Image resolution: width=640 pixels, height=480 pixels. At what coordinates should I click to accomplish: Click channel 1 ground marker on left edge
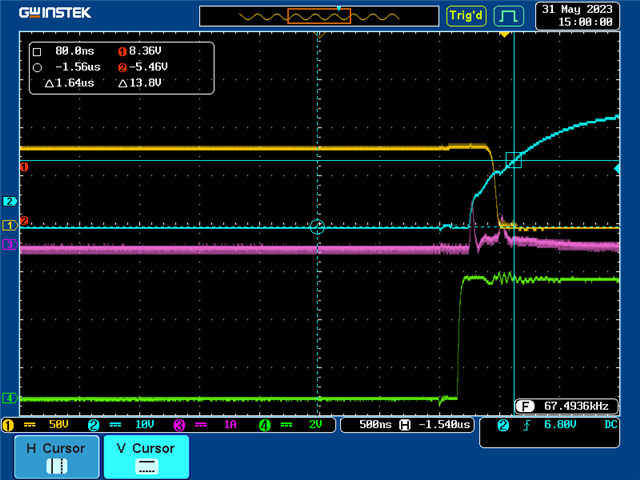pyautogui.click(x=10, y=225)
